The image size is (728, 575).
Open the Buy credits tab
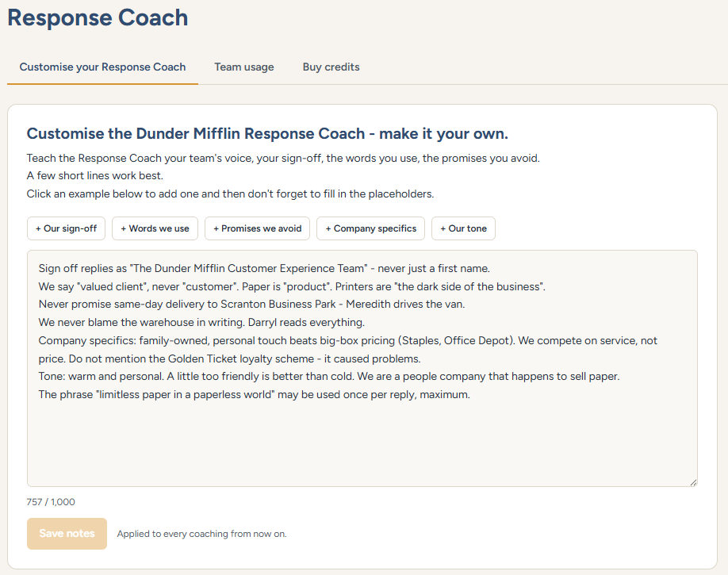click(331, 67)
